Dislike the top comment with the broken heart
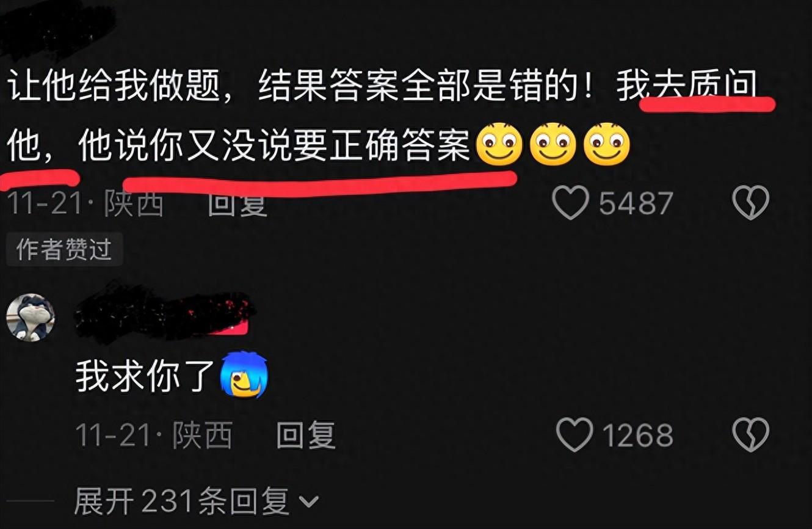 (x=750, y=203)
